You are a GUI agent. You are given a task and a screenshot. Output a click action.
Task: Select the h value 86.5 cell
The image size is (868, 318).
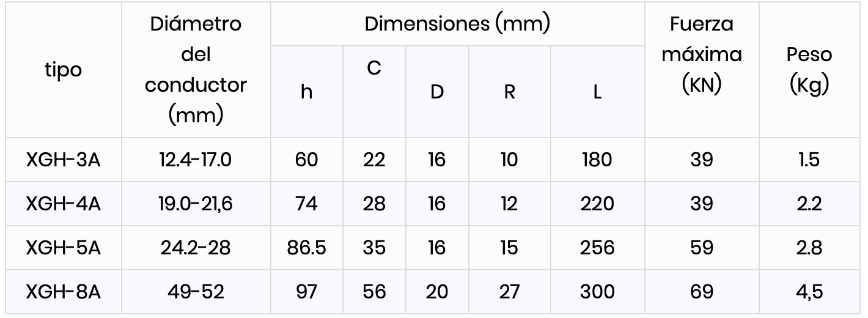coord(307,248)
